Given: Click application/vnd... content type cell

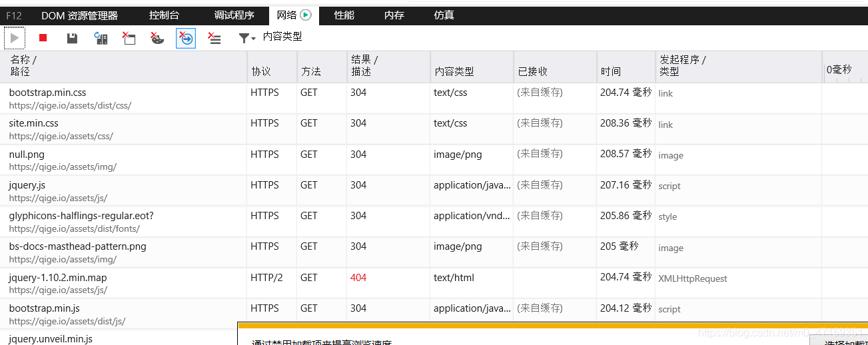Looking at the screenshot, I should coord(472,215).
